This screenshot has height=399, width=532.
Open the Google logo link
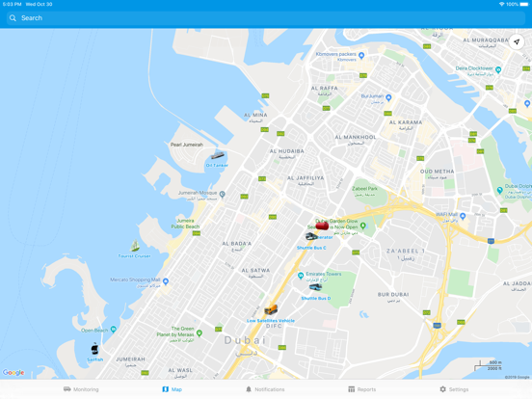click(13, 372)
